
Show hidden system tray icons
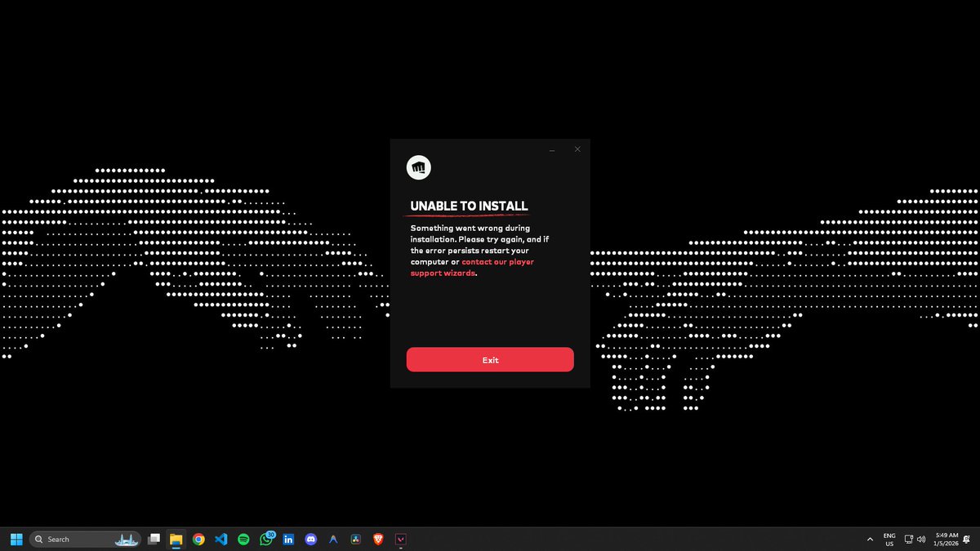(x=870, y=540)
